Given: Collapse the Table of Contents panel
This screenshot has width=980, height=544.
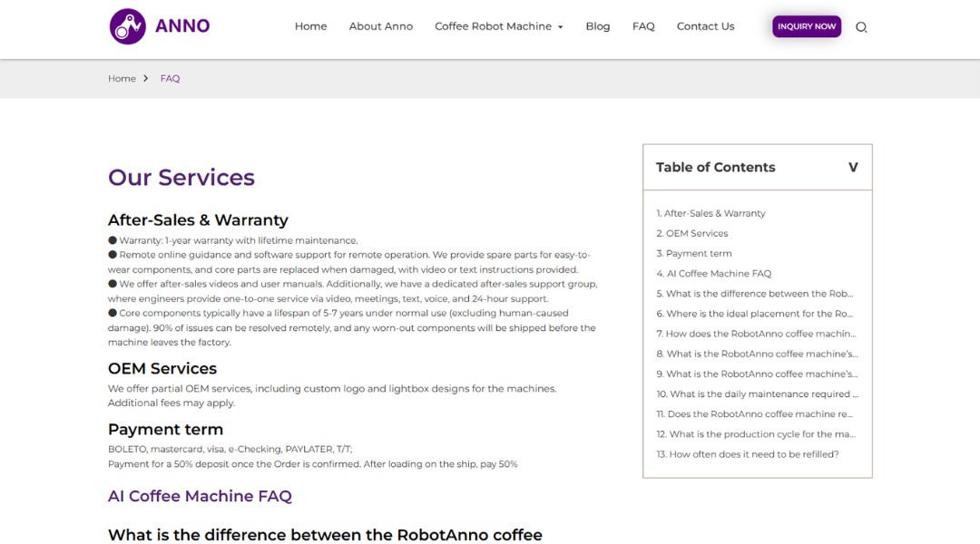Looking at the screenshot, I should point(852,168).
